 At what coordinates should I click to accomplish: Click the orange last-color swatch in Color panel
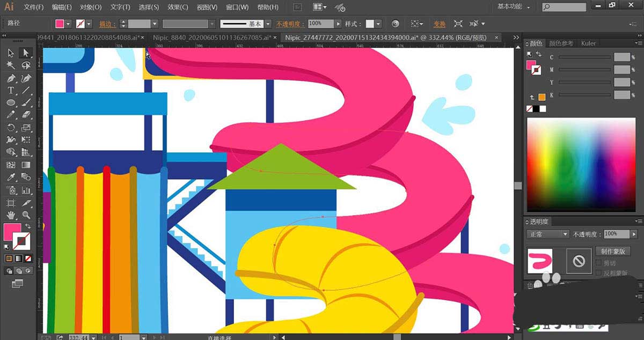point(541,97)
